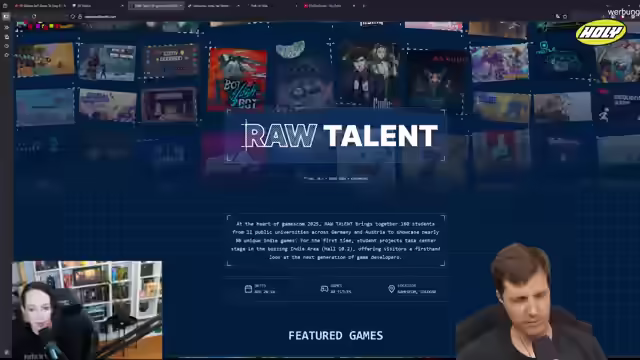Select the active Raw Talent browser tab

pos(156,6)
